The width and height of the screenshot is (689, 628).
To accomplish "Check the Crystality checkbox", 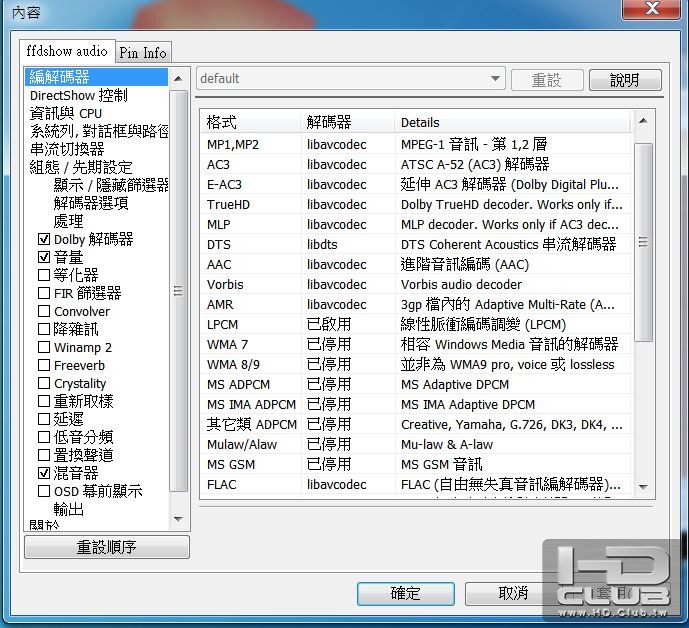I will tap(44, 383).
